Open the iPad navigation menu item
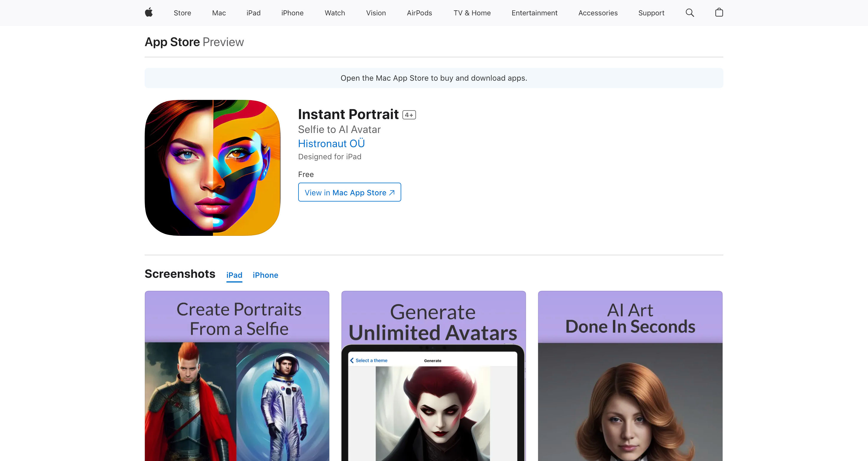868x461 pixels. pos(253,13)
